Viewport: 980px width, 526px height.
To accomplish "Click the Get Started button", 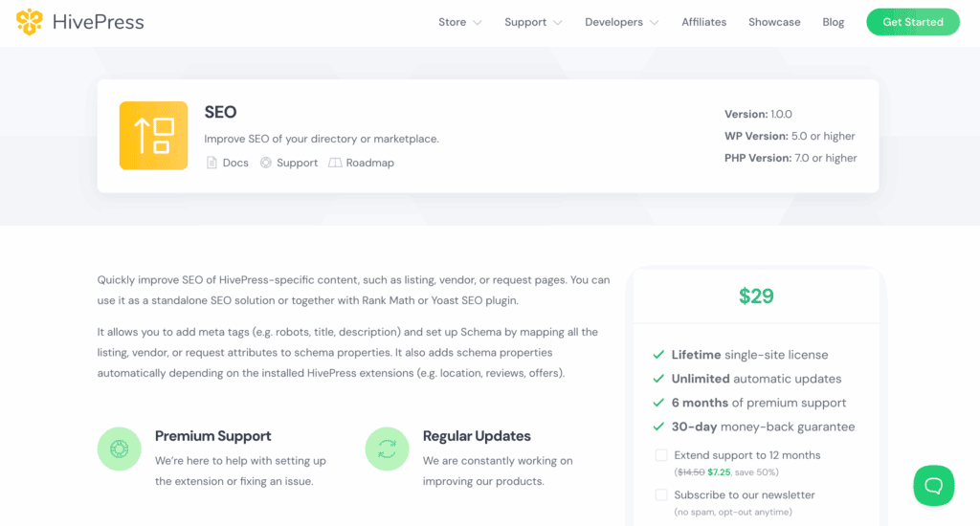I will (912, 22).
